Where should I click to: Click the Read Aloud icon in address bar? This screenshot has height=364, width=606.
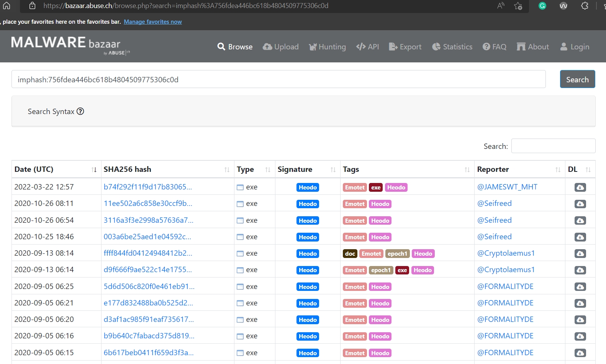(501, 6)
